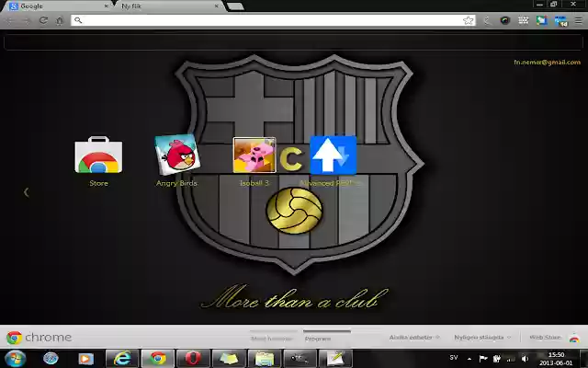Go forward to the next page
This screenshot has width=588, height=368.
[x=27, y=20]
